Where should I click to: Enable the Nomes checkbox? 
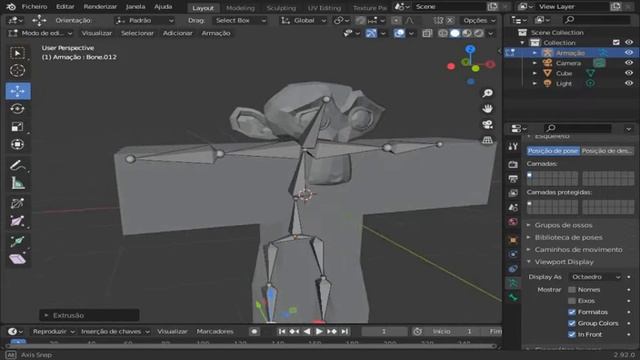click(572, 289)
